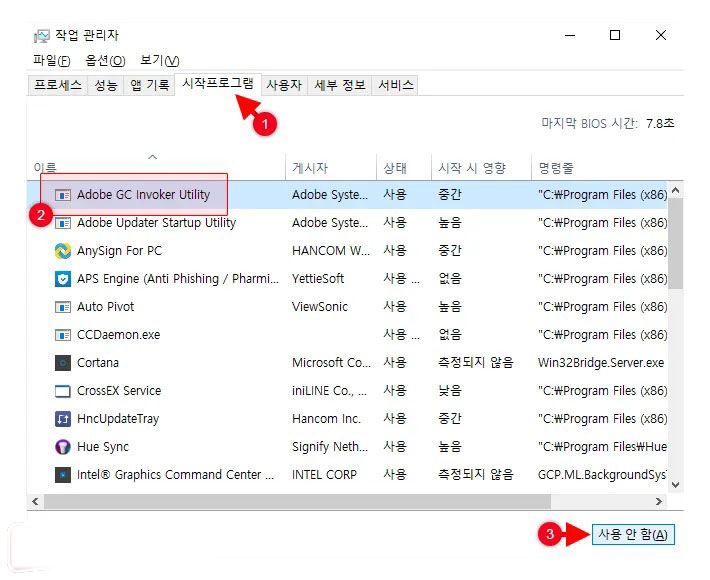Click the vertical scrollbar thumb
The height and width of the screenshot is (580, 710).
pos(676,244)
